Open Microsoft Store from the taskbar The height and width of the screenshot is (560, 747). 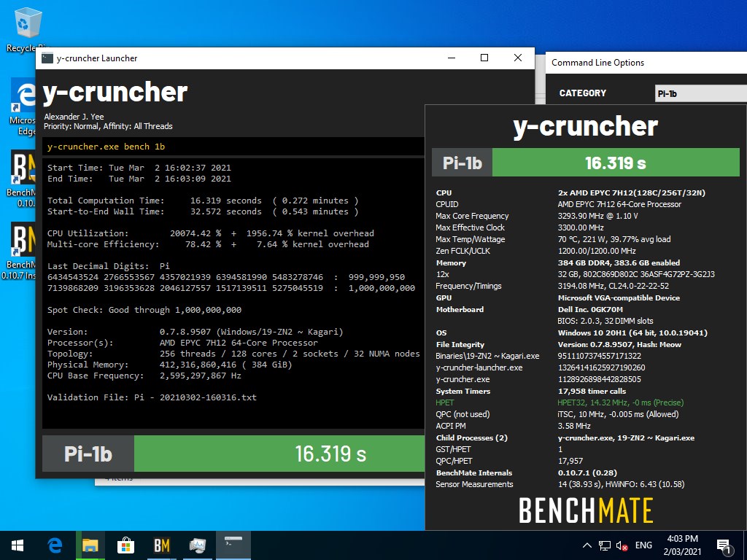[x=125, y=545]
